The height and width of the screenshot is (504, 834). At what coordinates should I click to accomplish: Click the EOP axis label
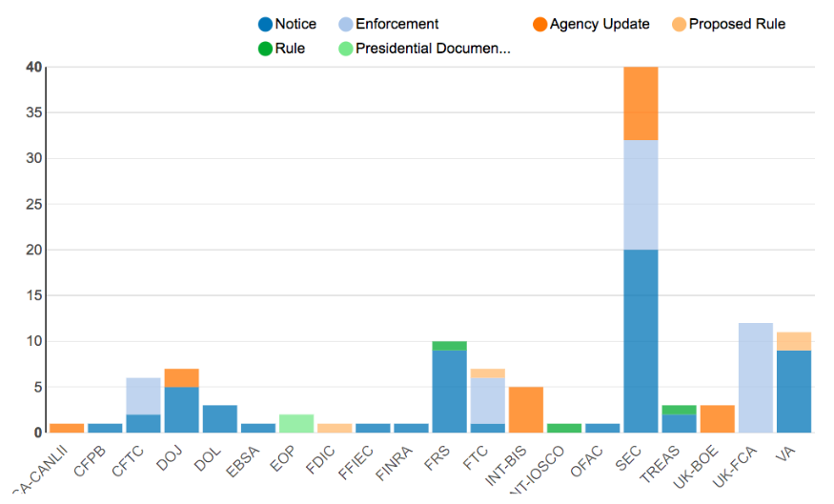pyautogui.click(x=282, y=459)
